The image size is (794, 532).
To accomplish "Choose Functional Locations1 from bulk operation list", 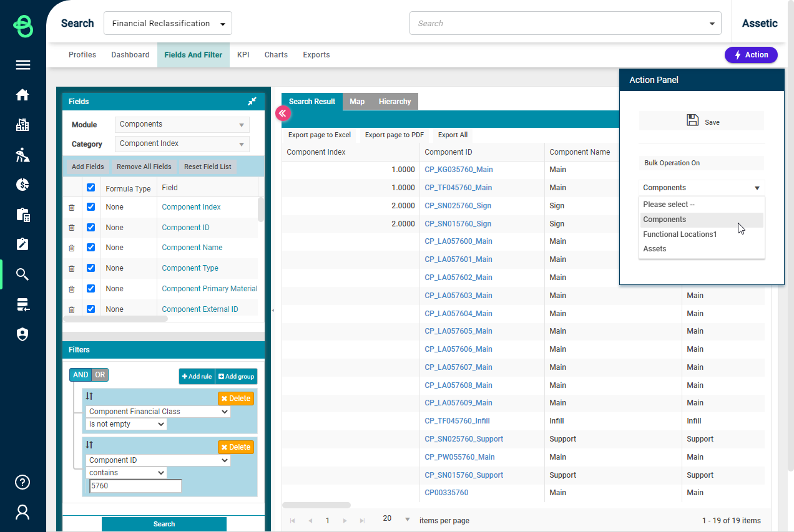I will pos(702,235).
